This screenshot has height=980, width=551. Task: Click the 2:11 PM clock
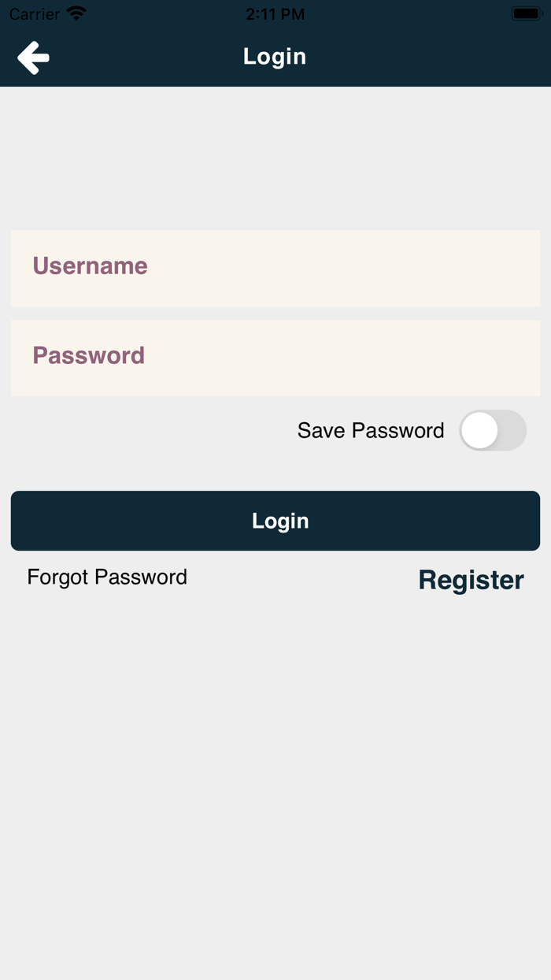(275, 13)
